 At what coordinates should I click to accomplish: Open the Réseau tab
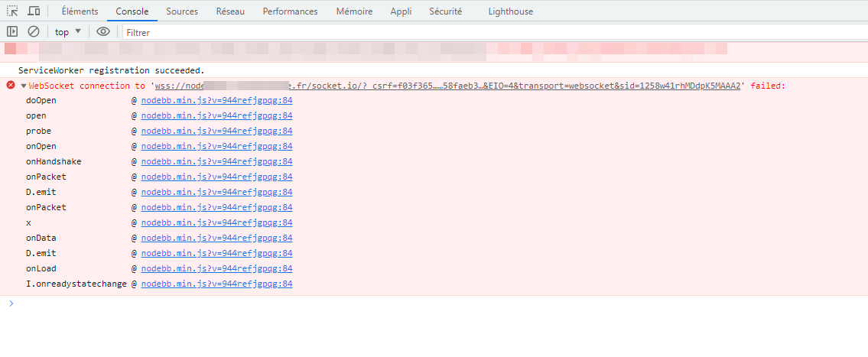[230, 11]
